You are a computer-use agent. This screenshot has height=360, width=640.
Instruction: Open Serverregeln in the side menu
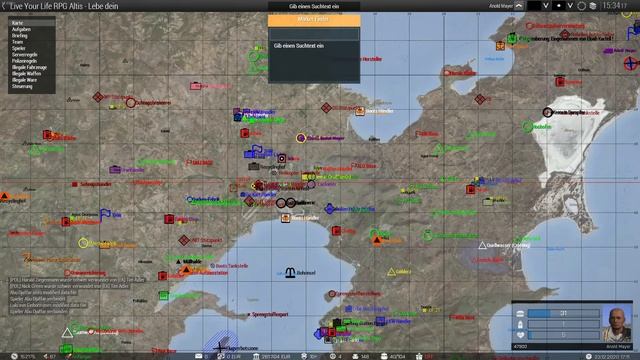[31, 55]
